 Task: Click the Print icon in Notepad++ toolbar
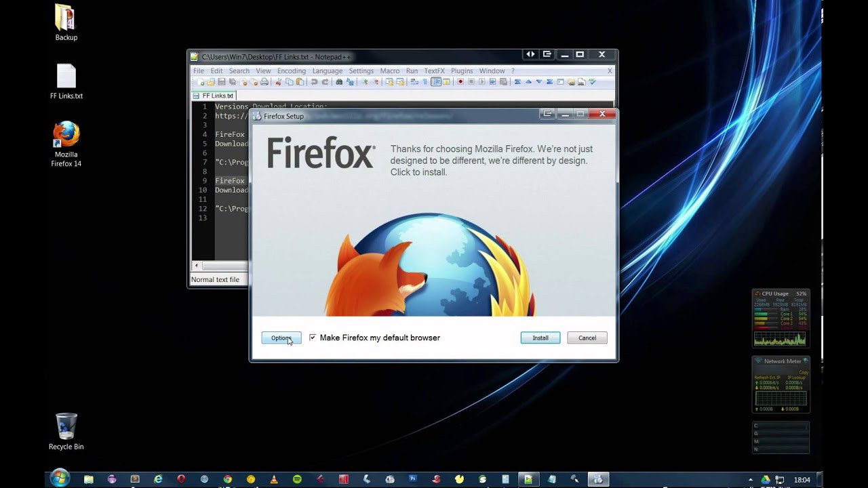tap(264, 82)
